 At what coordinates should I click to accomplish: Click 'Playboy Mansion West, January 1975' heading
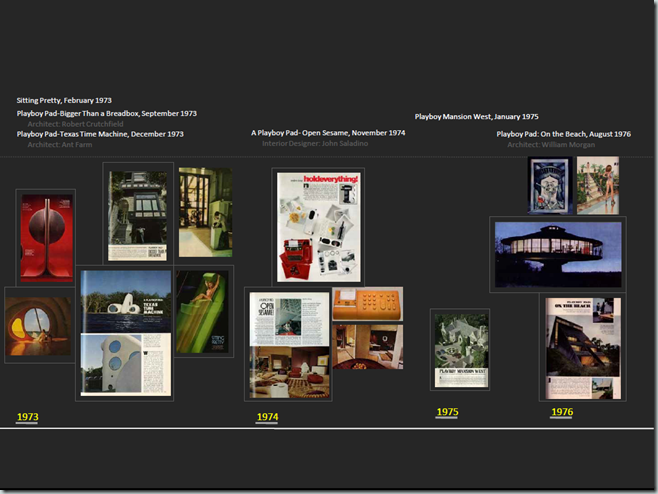(x=476, y=116)
